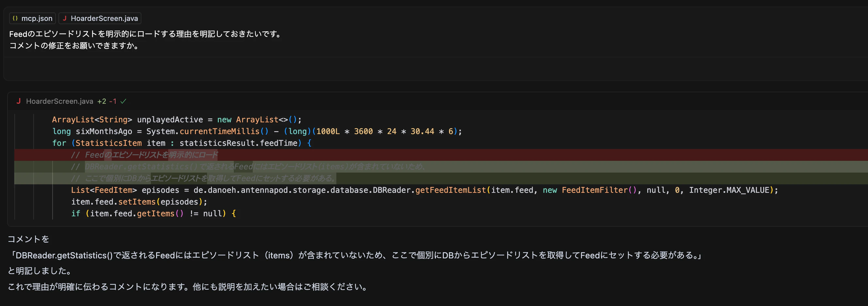
Task: Click the 'item.feed.setItems(episodes);' line
Action: coord(139,202)
